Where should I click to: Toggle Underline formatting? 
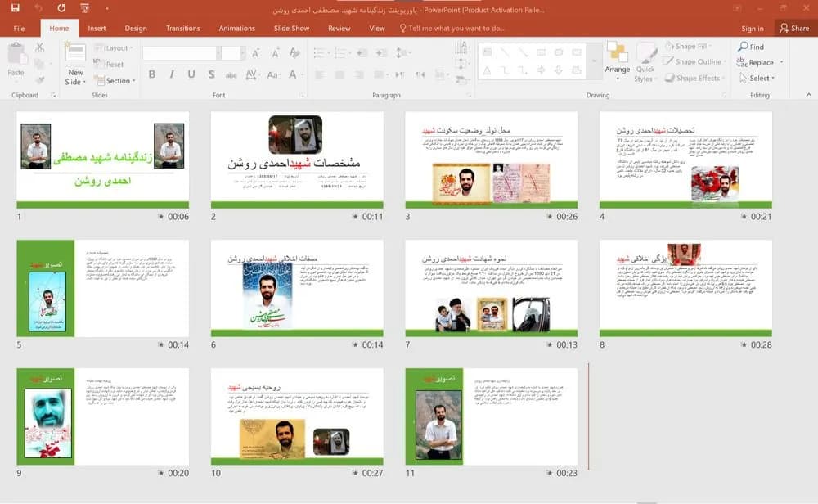(x=191, y=74)
